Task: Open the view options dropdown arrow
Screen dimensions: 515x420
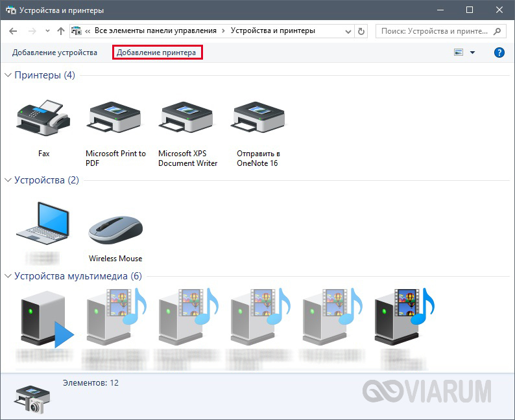Action: (472, 52)
